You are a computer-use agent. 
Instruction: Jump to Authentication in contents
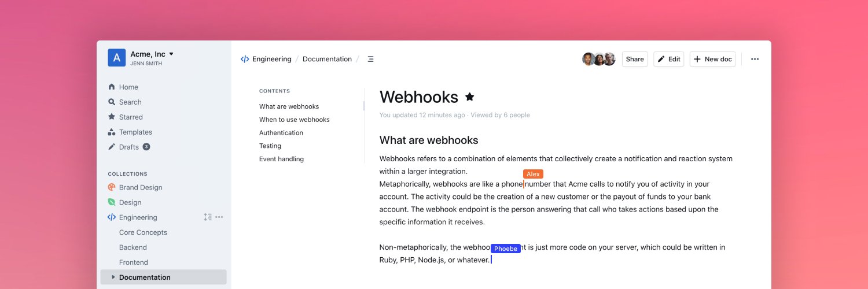click(281, 133)
